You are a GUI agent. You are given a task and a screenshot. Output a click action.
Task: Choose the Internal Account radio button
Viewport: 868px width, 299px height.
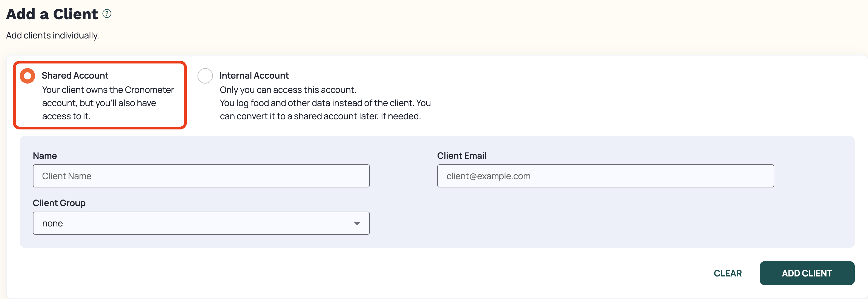pos(205,76)
